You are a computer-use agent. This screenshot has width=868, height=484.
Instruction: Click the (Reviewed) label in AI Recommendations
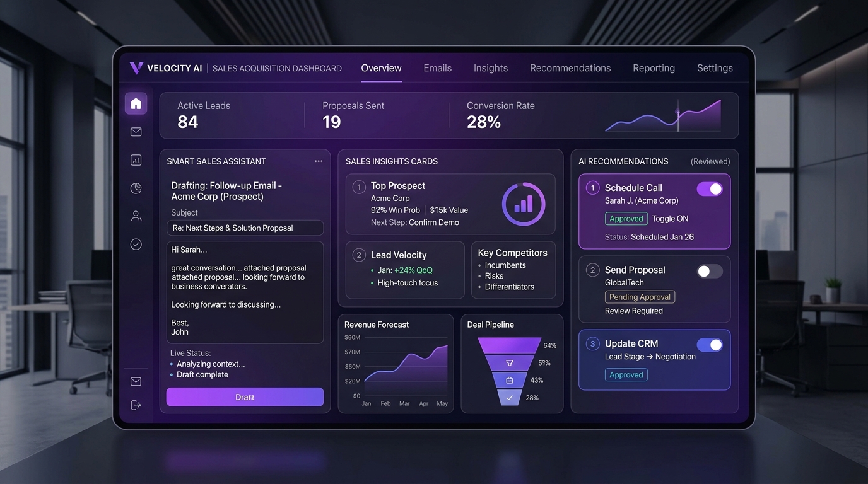point(710,161)
